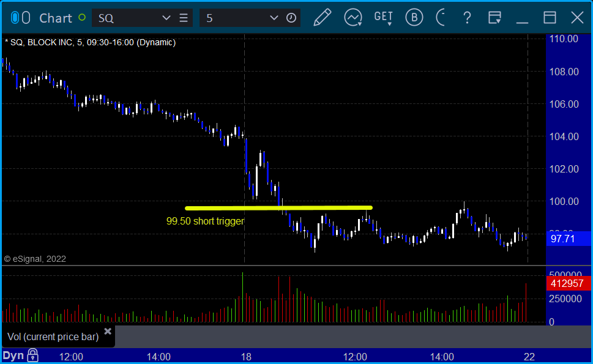Open the hamburger menu beside the SQ symbol
This screenshot has width=593, height=364.
184,18
